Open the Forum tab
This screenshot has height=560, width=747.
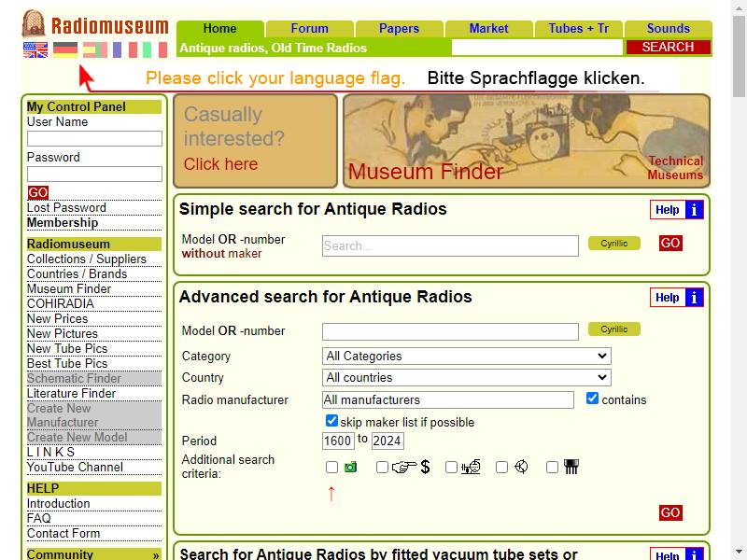[310, 29]
